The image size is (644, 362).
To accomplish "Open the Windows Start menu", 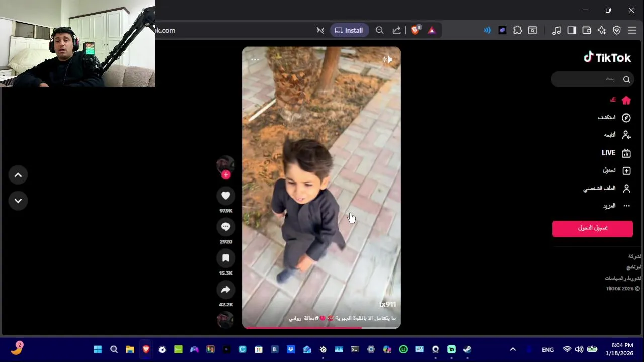I will pyautogui.click(x=98, y=349).
